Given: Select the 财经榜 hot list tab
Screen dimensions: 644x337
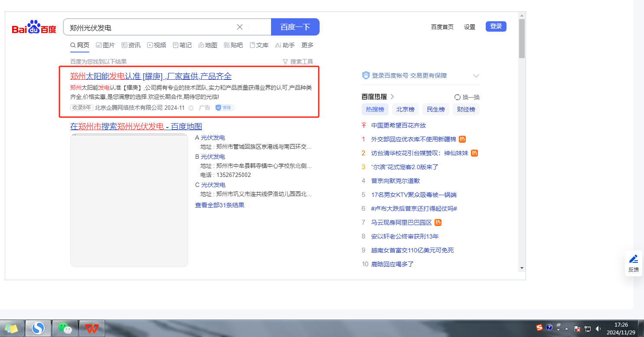Looking at the screenshot, I should coord(466,109).
